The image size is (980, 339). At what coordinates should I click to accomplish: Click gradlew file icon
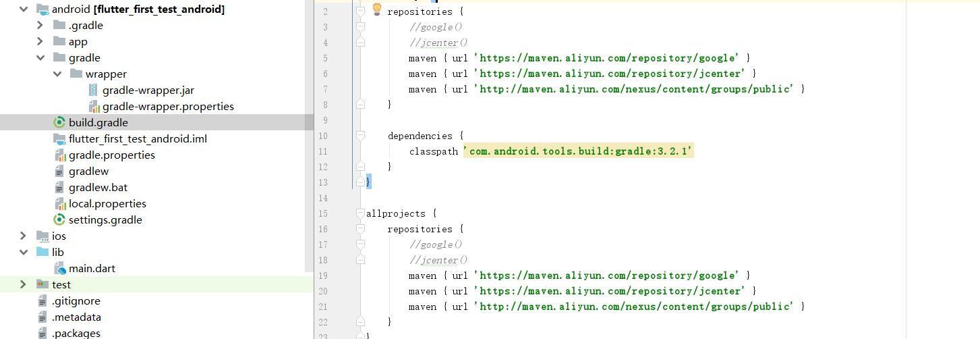tap(59, 172)
